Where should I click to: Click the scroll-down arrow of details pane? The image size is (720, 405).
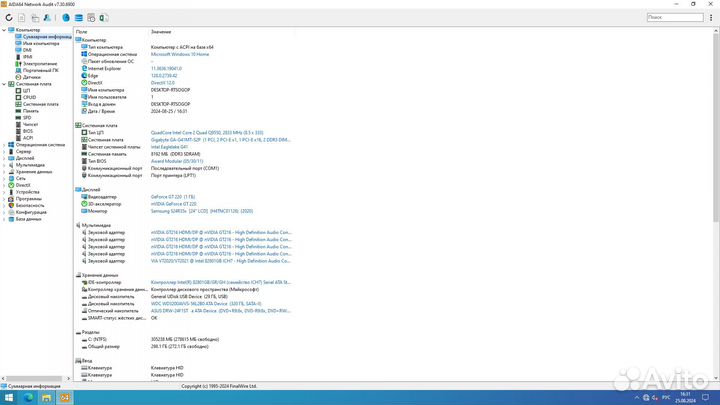click(716, 378)
